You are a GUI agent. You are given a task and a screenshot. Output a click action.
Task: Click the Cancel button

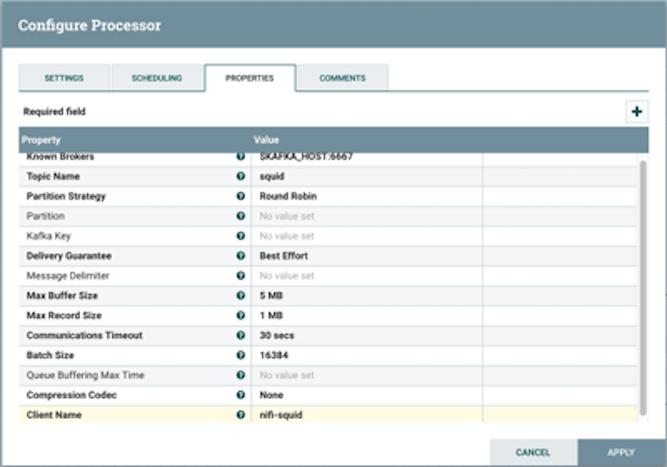533,452
